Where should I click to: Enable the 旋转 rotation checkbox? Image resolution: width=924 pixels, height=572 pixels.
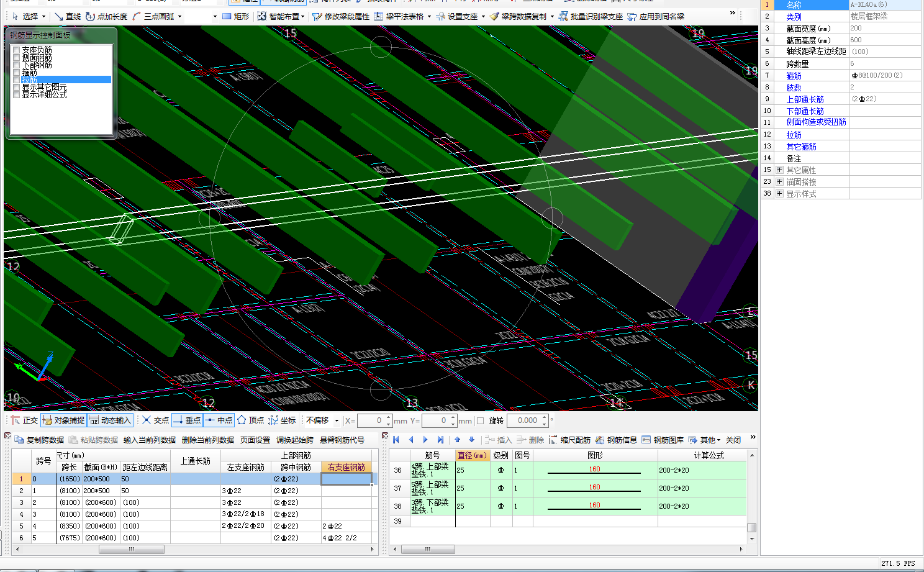pos(480,420)
